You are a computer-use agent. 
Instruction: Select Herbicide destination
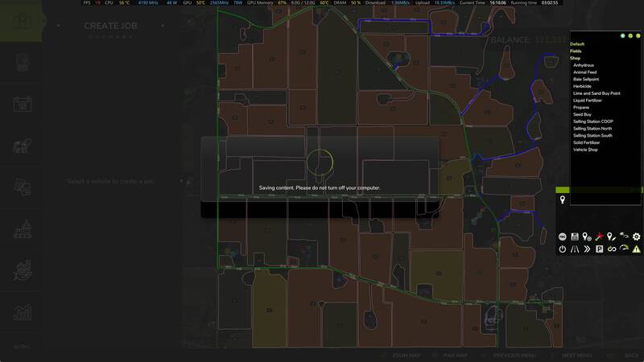(x=582, y=86)
